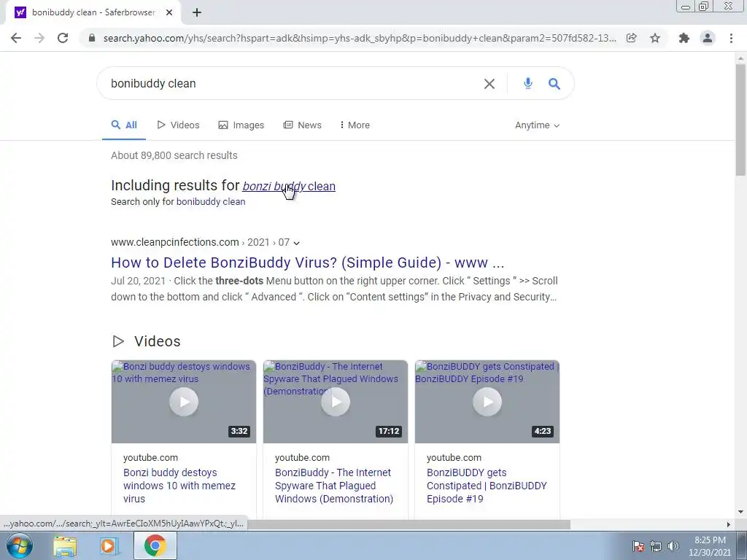Switch to Videos results tab
Viewport: 747px width, 560px height.
pyautogui.click(x=178, y=125)
